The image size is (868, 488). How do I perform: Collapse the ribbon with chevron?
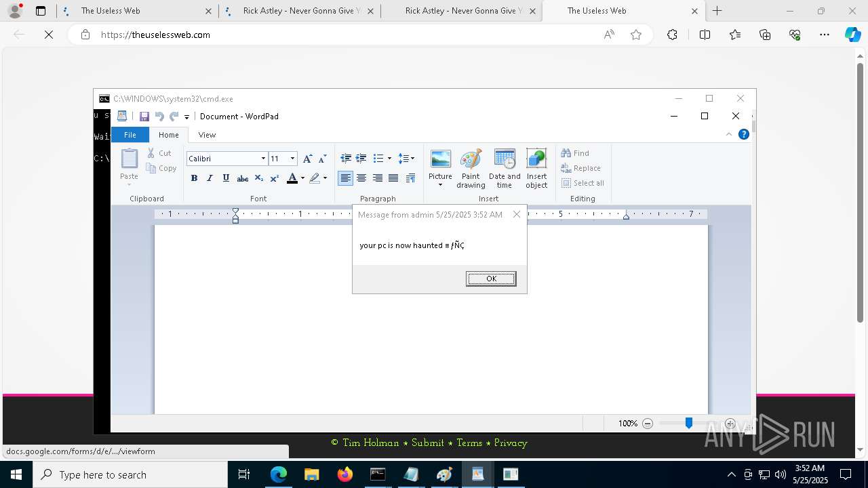click(x=729, y=134)
